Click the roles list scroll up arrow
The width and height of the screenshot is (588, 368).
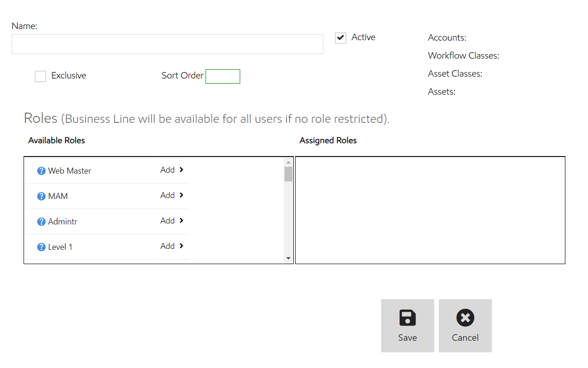pyautogui.click(x=289, y=162)
